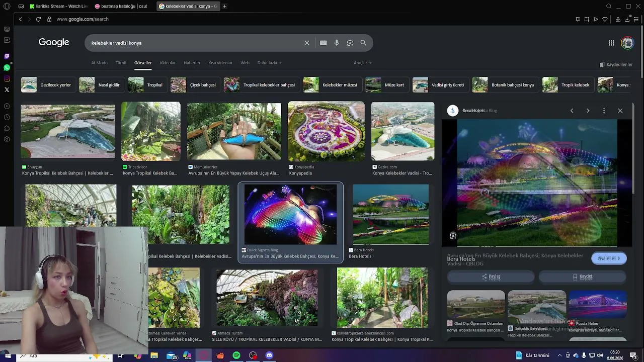This screenshot has height=362, width=644.
Task: Reload the page with the refresh icon
Action: [x=38, y=19]
